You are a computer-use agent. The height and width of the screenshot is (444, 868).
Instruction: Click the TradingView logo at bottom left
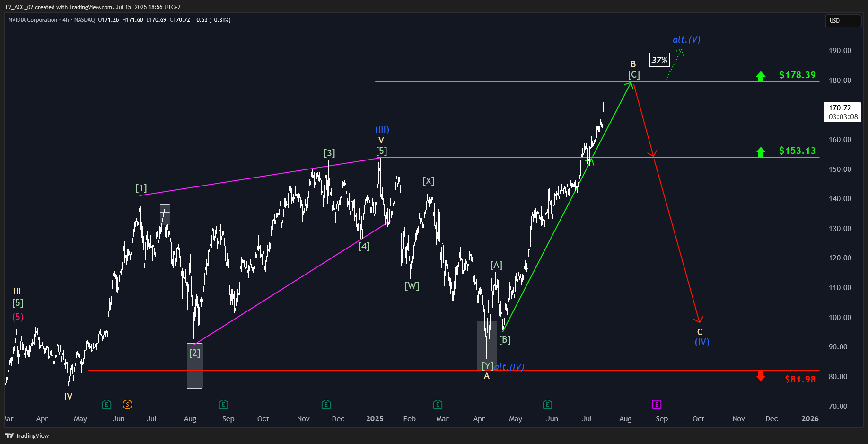click(27, 435)
